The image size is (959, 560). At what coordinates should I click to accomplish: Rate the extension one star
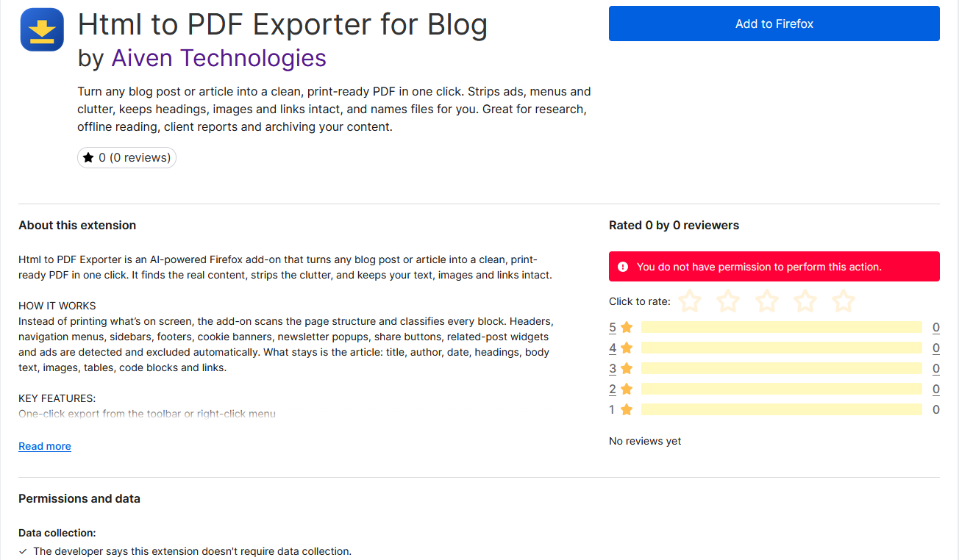(x=689, y=301)
